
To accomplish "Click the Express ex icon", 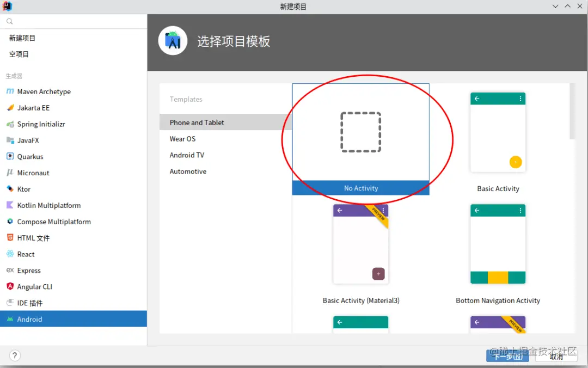I will [x=10, y=270].
